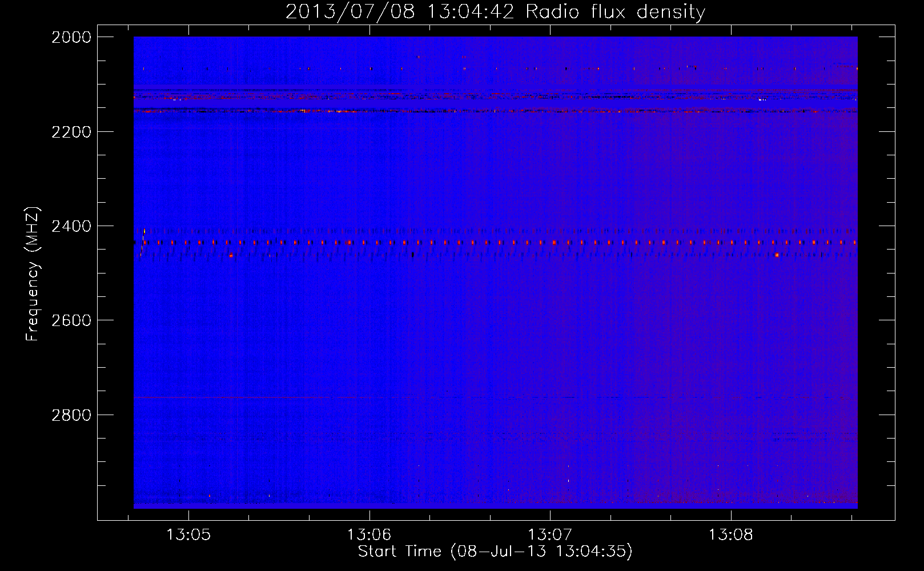The height and width of the screenshot is (571, 924).
Task: Click the plot title '2013/07/08 13:04:42 Radio flux density'
Action: click(495, 12)
